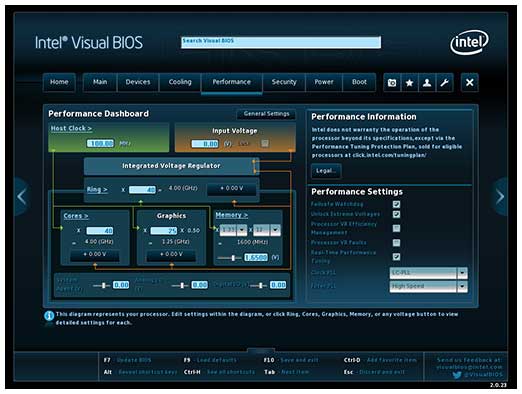Click the Twitter bird icon by @VisualBIOS

[x=457, y=375]
